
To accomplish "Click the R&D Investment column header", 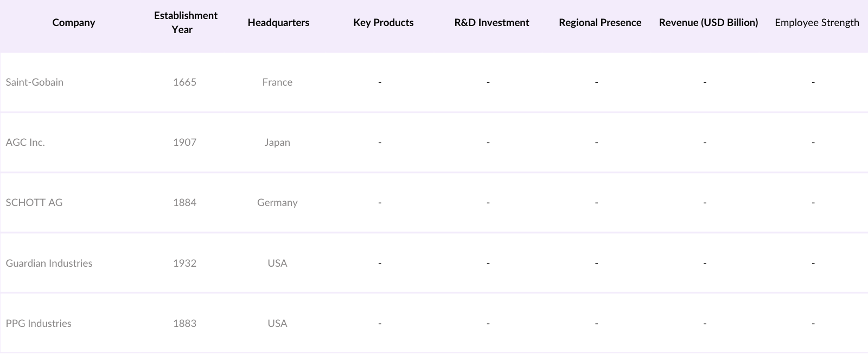I will (492, 23).
